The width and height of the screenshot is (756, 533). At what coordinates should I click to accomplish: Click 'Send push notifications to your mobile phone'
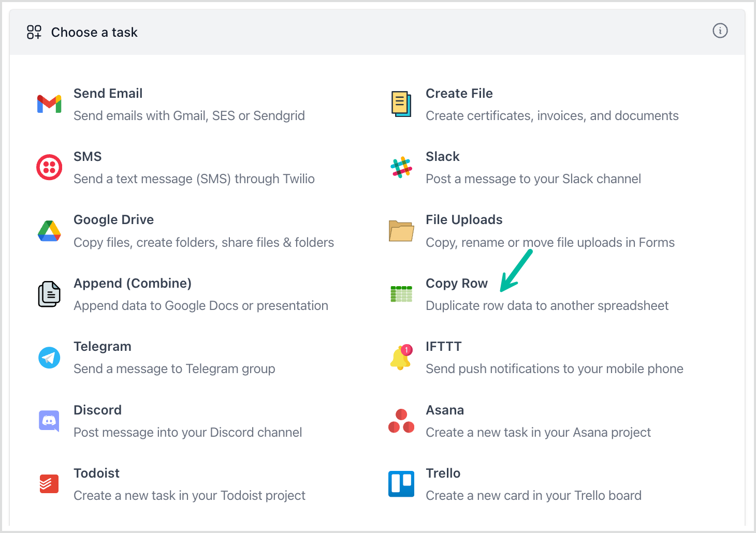[x=555, y=368]
